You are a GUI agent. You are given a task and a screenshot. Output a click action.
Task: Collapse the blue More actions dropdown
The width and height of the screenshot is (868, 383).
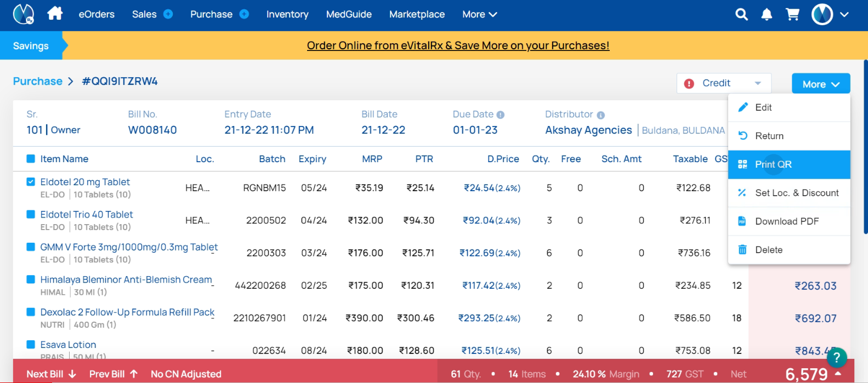click(x=821, y=84)
